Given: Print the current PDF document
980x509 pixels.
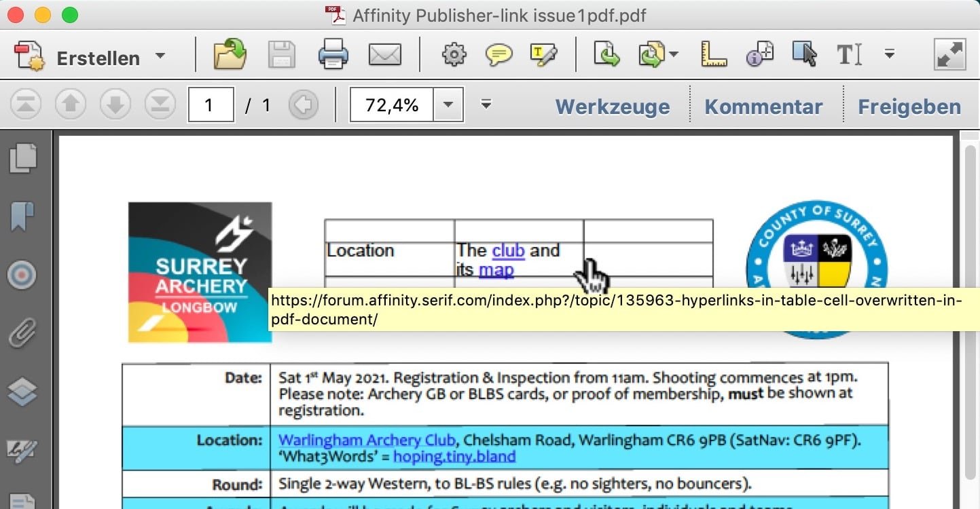Looking at the screenshot, I should point(332,54).
